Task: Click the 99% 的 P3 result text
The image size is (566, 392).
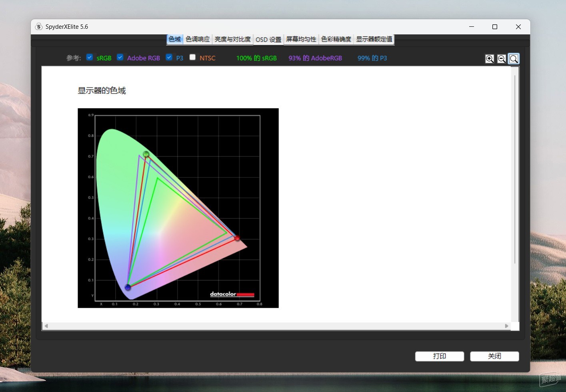Action: (x=372, y=58)
